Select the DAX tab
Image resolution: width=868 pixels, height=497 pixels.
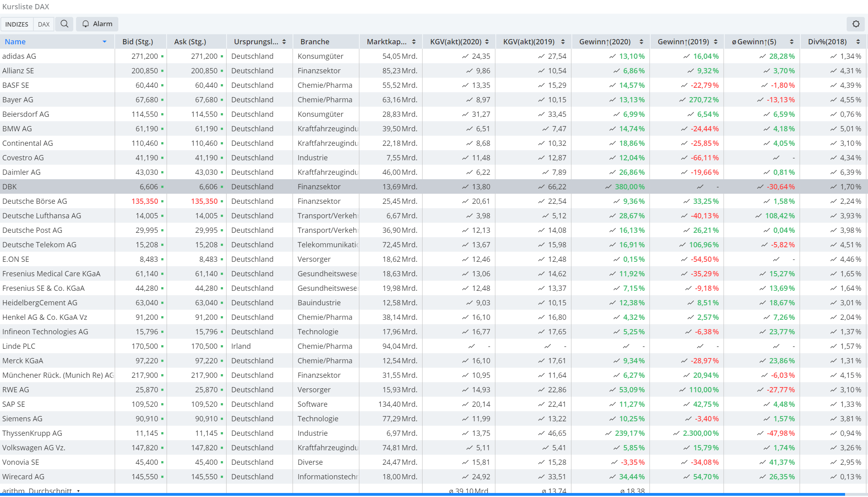pos(43,24)
